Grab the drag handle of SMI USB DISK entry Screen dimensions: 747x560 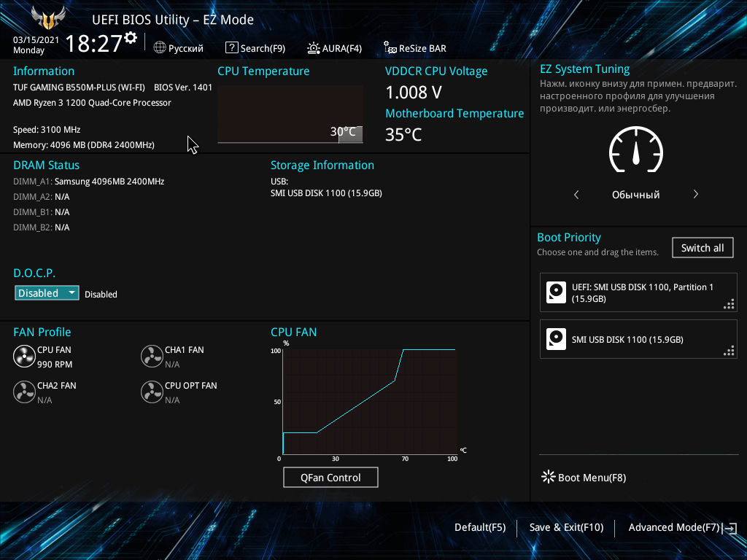[729, 351]
